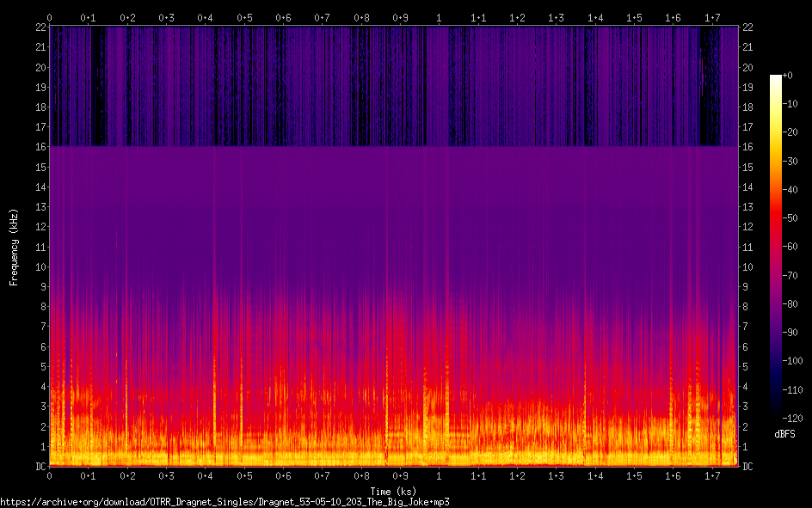Select the 1 ks tick on bottom time axis
The height and width of the screenshot is (508, 812).
coord(440,475)
